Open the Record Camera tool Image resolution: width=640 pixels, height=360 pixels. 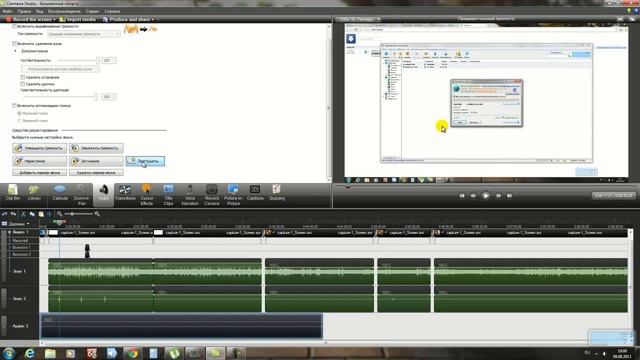pyautogui.click(x=211, y=194)
